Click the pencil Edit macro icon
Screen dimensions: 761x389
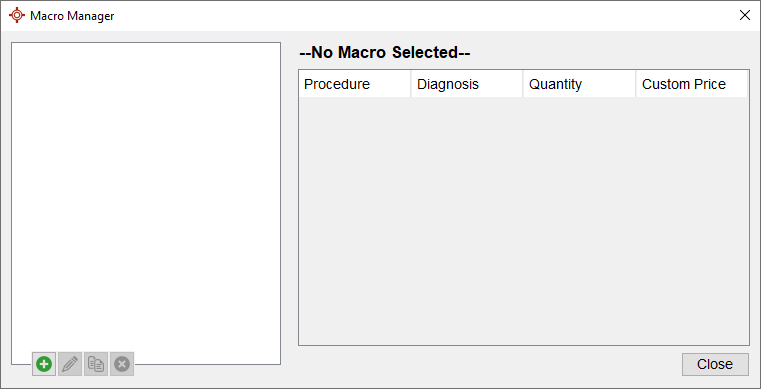70,364
